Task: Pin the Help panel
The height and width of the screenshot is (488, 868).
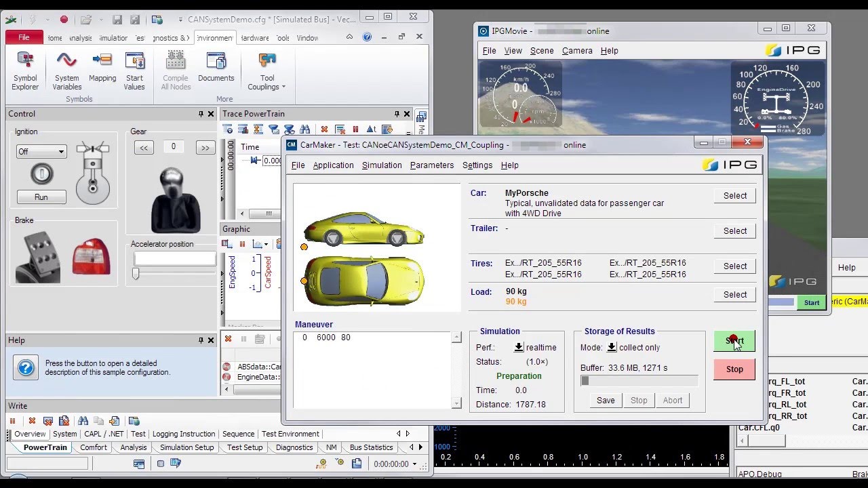Action: [201, 340]
